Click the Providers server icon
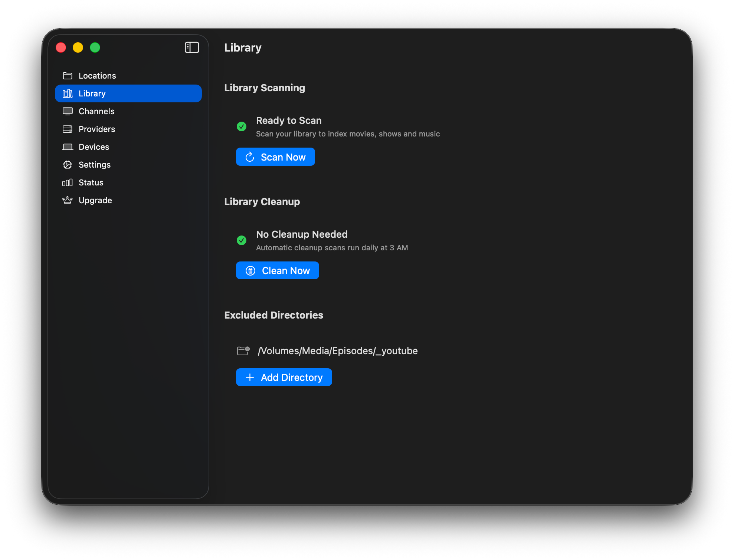The height and width of the screenshot is (560, 734). (x=68, y=129)
